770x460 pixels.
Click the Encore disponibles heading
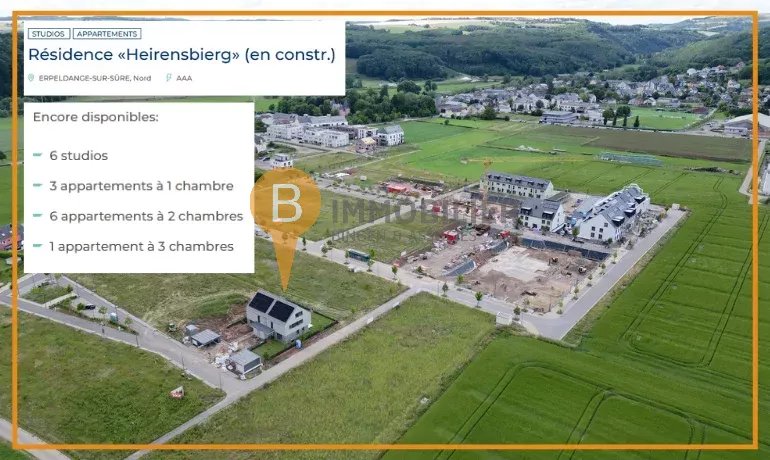click(x=96, y=117)
